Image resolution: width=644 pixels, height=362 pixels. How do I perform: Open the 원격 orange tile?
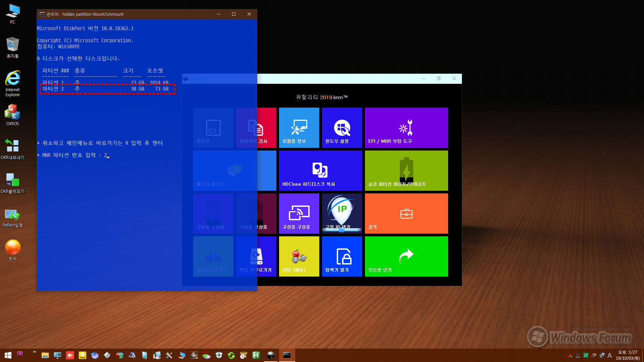tap(406, 214)
